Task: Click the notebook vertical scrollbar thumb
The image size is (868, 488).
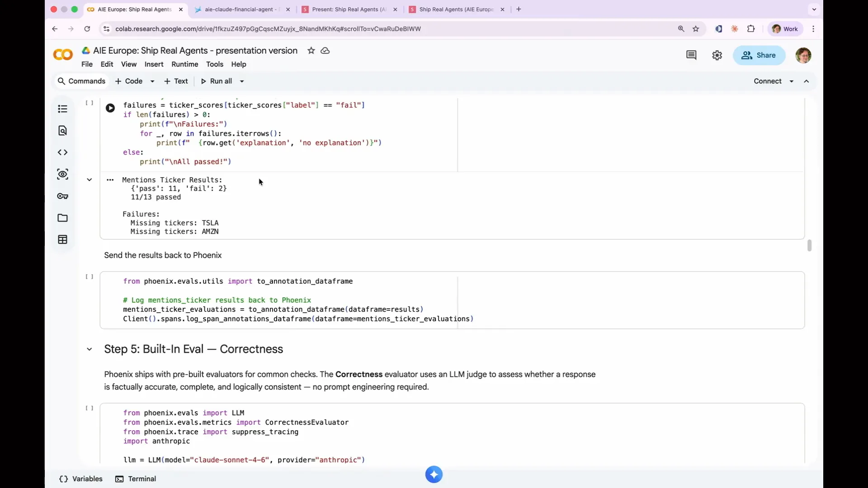Action: click(809, 245)
